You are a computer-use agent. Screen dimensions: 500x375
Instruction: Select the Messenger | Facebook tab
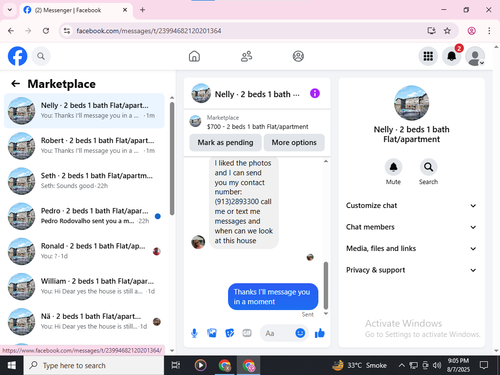(75, 10)
